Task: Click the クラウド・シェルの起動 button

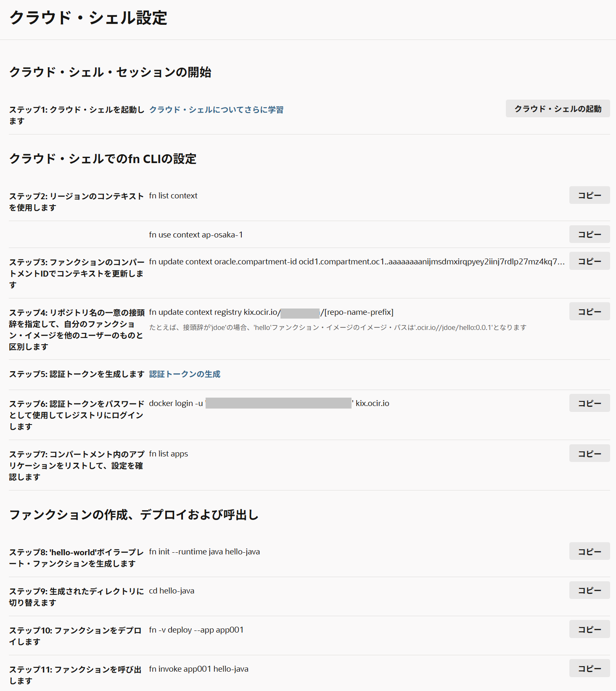Action: (x=558, y=109)
